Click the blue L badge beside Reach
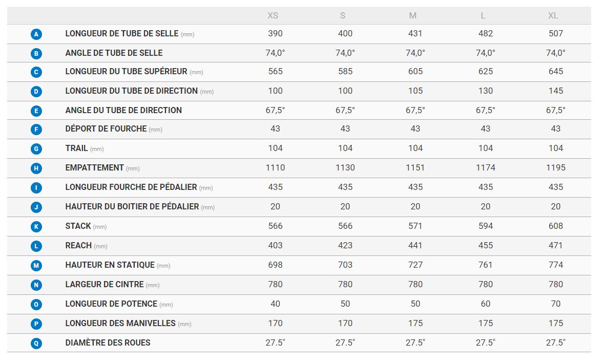Screen dimensions: 606x364 pos(36,246)
